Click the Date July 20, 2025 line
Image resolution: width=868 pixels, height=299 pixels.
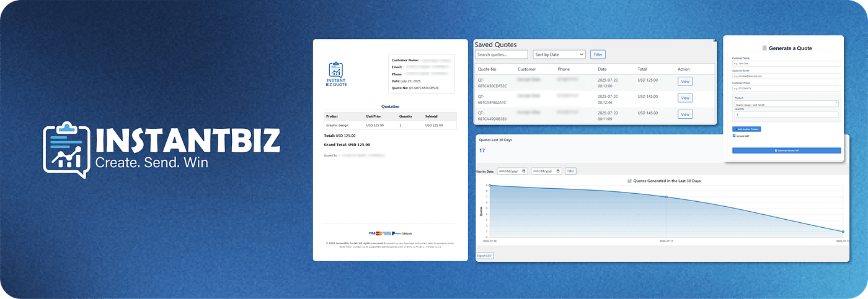(x=406, y=81)
